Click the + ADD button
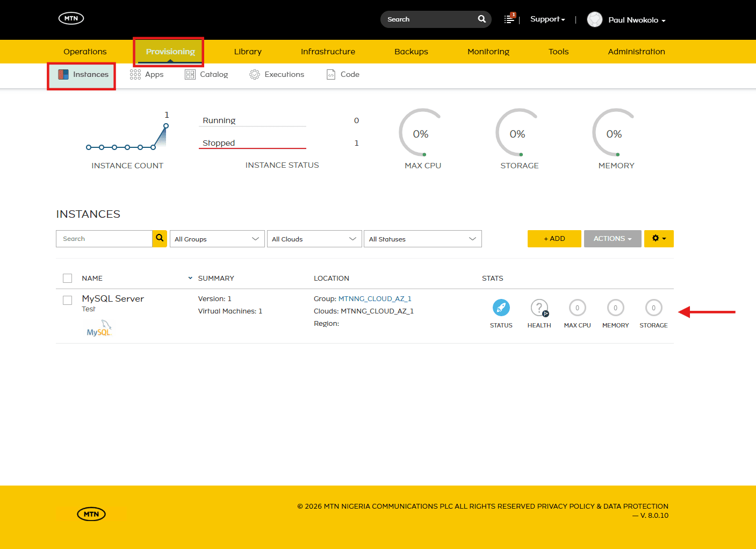Image resolution: width=756 pixels, height=549 pixels. [x=555, y=239]
